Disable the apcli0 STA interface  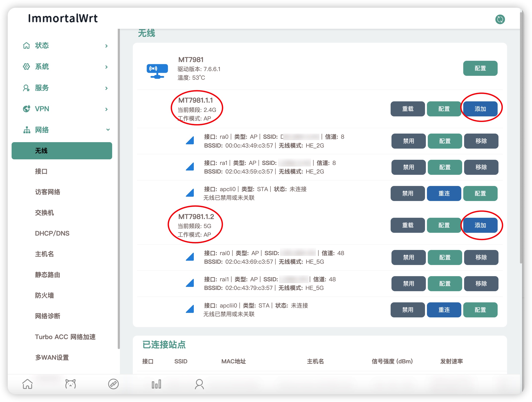coord(407,193)
